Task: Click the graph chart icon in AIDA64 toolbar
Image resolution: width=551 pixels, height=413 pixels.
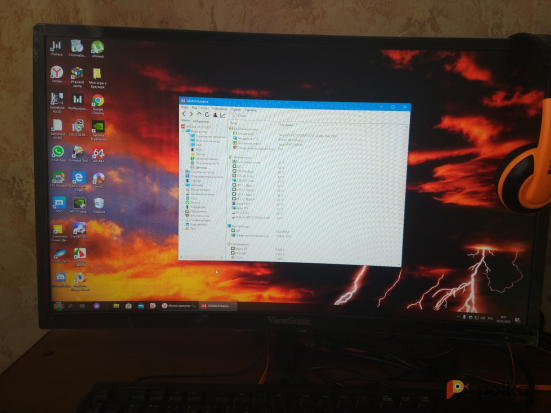Action: point(222,115)
